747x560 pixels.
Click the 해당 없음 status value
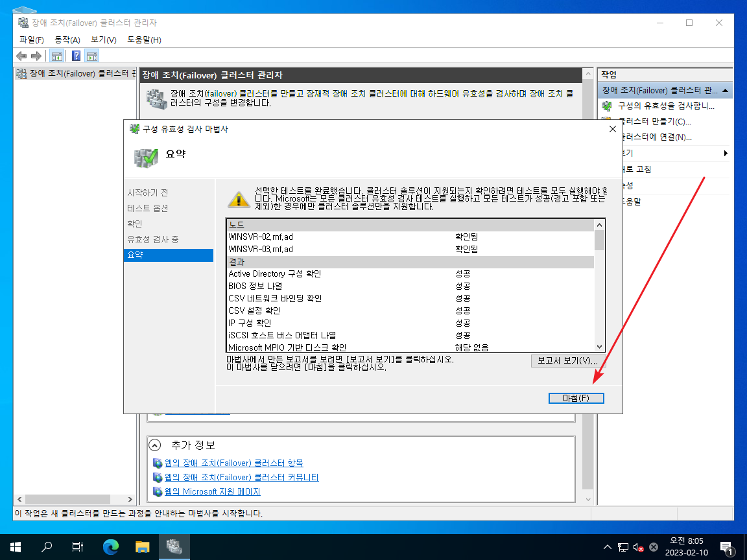(471, 347)
